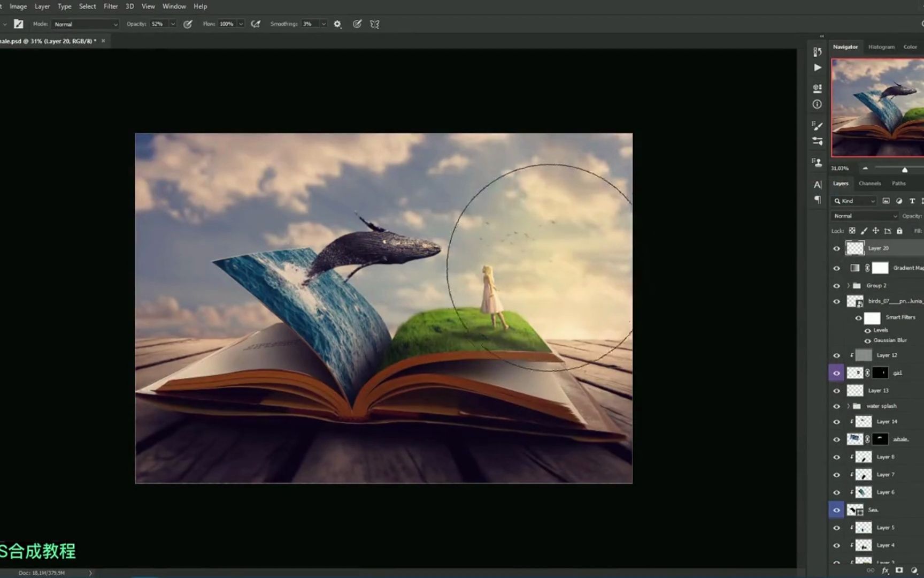924x578 pixels.
Task: Lock all padlock icon
Action: [x=899, y=231]
